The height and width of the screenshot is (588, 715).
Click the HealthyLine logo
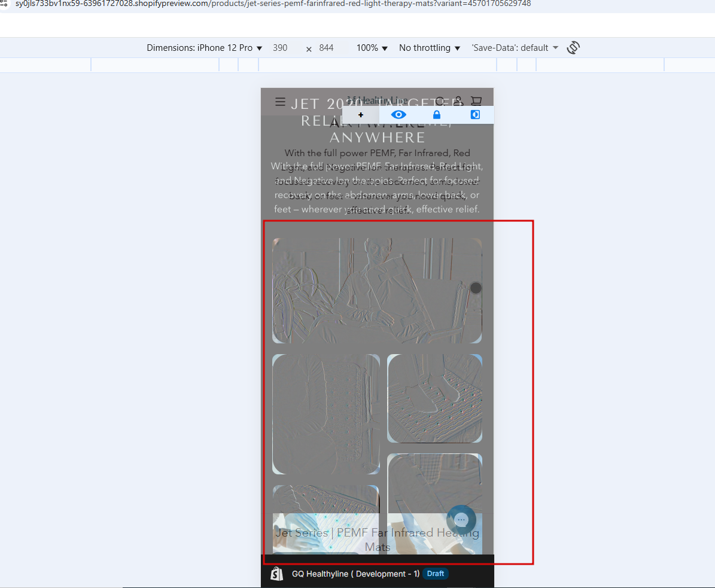[x=377, y=100]
